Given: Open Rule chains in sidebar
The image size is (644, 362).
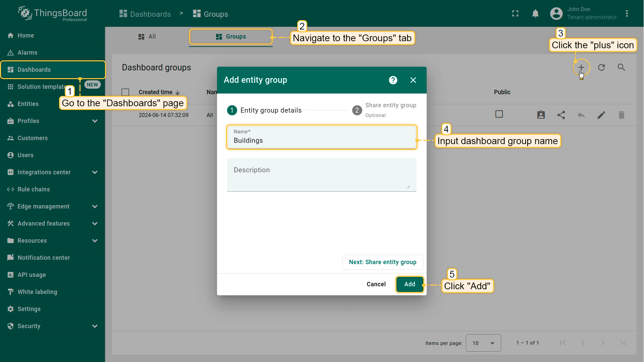Looking at the screenshot, I should [x=34, y=189].
